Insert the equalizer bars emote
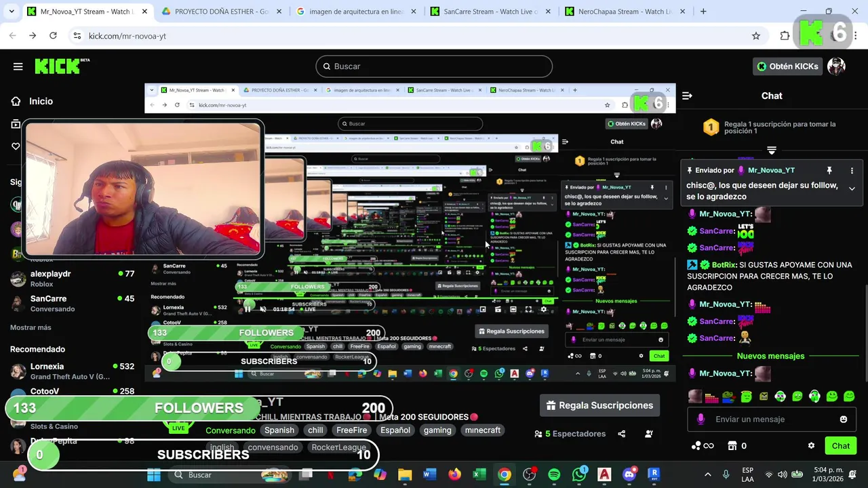 [x=712, y=396]
